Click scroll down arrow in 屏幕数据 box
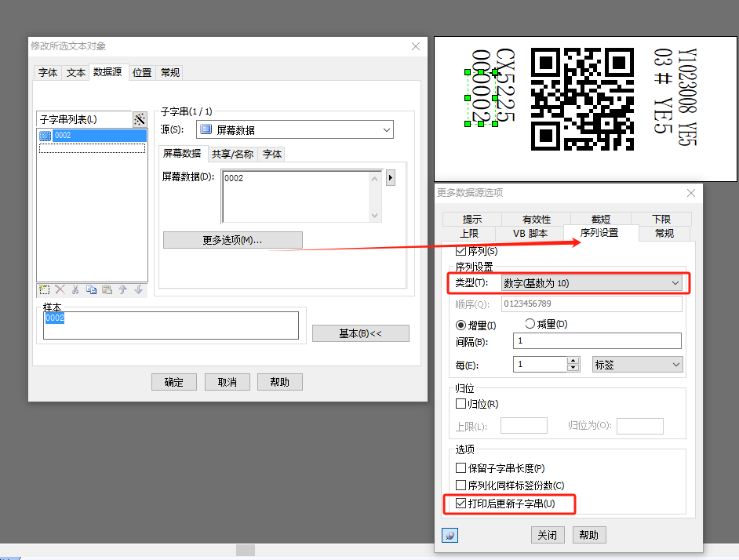This screenshot has height=560, width=739. (375, 216)
